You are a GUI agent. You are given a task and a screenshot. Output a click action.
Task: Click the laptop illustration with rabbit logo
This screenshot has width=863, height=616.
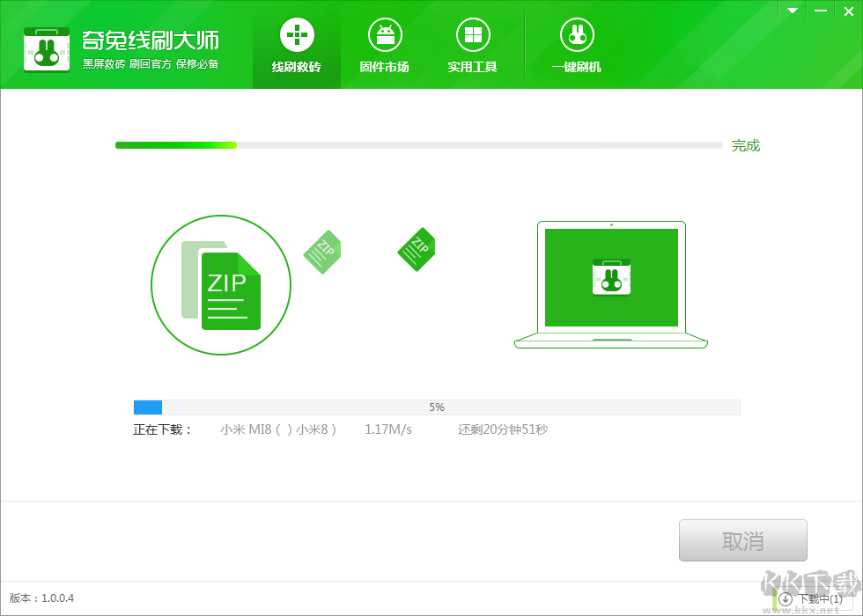(x=611, y=284)
